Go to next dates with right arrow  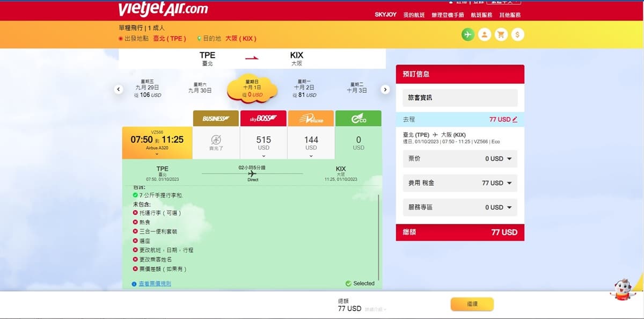tap(385, 90)
